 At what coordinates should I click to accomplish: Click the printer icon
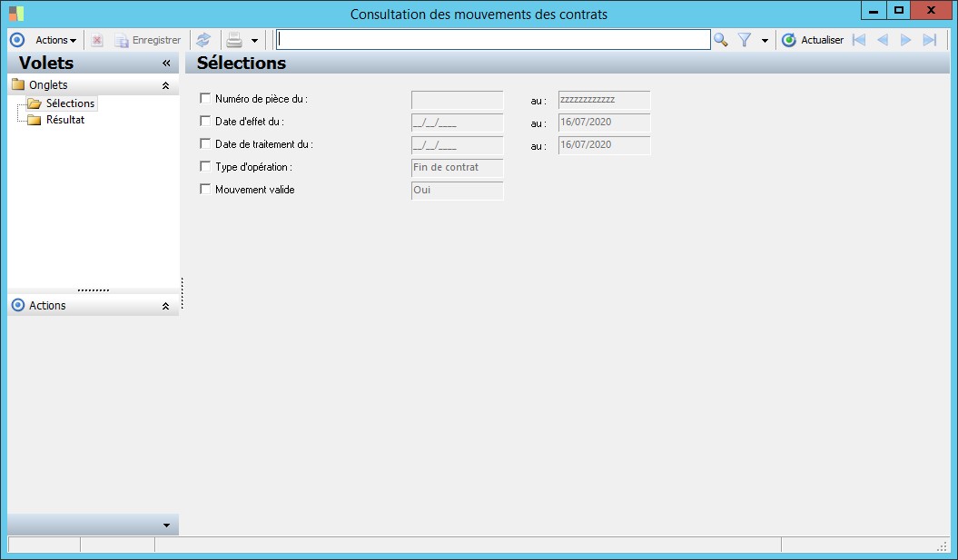coord(234,40)
